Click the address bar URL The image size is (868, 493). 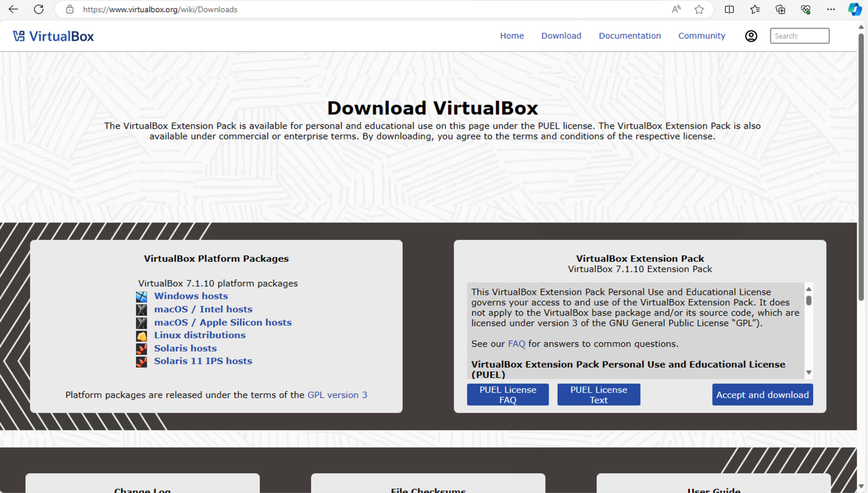pyautogui.click(x=160, y=9)
